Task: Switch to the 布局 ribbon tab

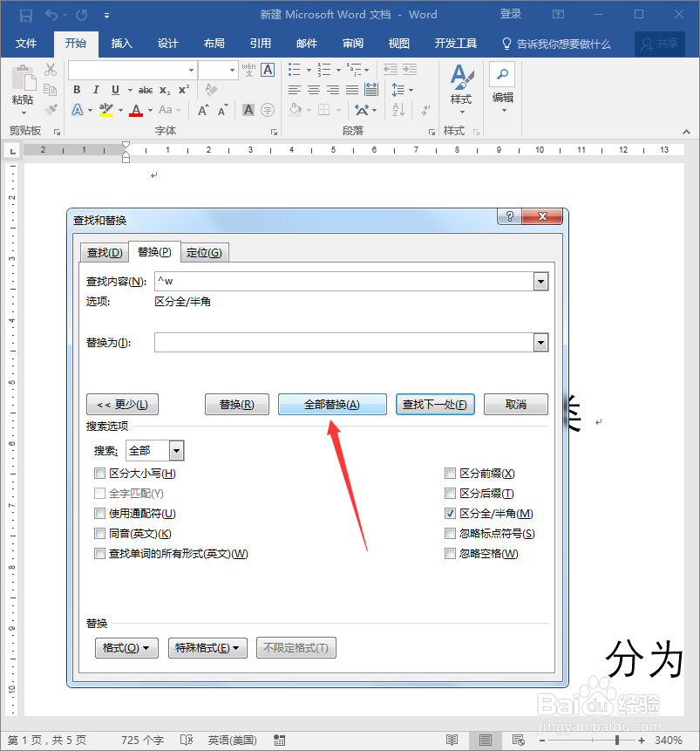Action: (214, 44)
